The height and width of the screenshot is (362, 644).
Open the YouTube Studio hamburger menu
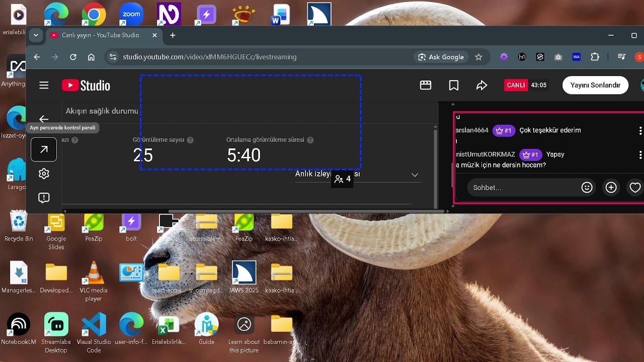pyautogui.click(x=44, y=85)
